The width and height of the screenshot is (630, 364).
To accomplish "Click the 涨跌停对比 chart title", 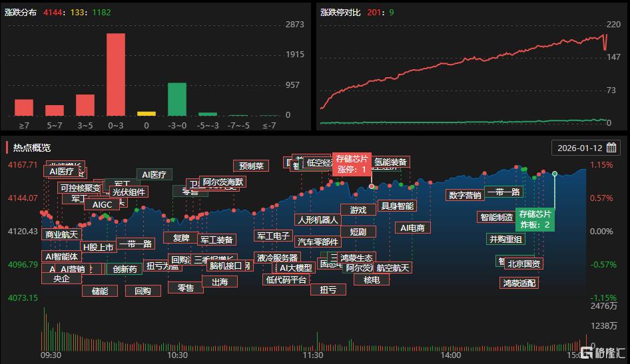I will point(340,12).
